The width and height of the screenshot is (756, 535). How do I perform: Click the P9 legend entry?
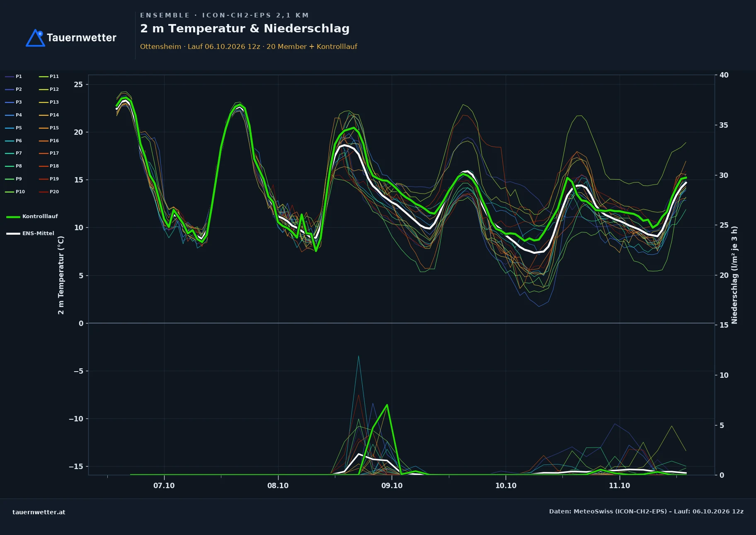14,179
